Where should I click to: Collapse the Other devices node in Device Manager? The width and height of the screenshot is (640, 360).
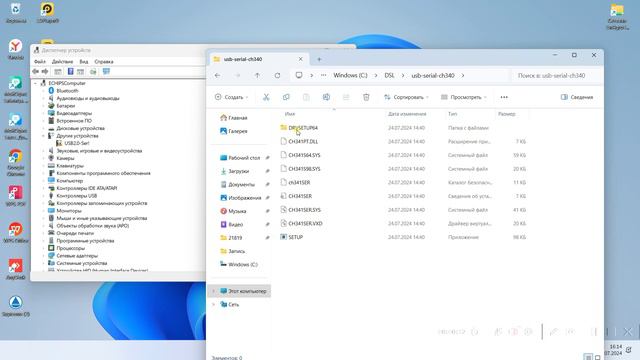44,136
